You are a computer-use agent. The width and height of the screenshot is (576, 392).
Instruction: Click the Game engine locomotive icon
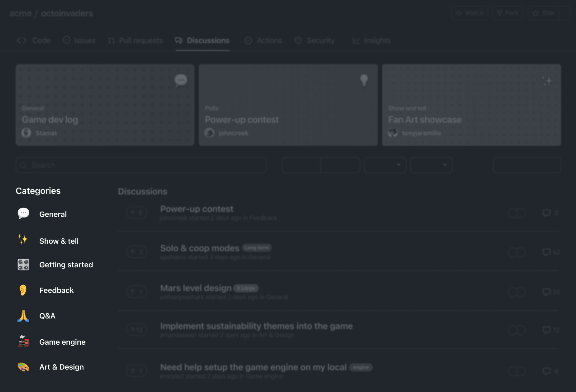pyautogui.click(x=23, y=342)
